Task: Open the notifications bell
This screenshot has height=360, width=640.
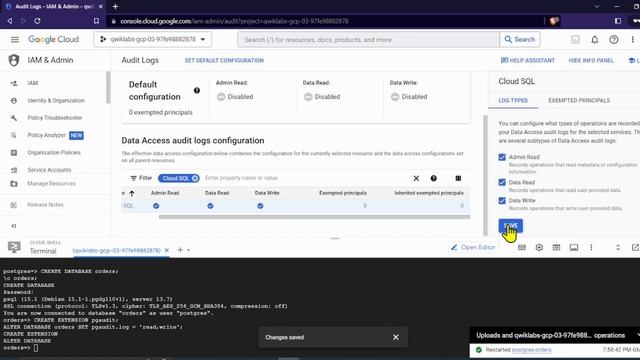Action: coord(595,40)
